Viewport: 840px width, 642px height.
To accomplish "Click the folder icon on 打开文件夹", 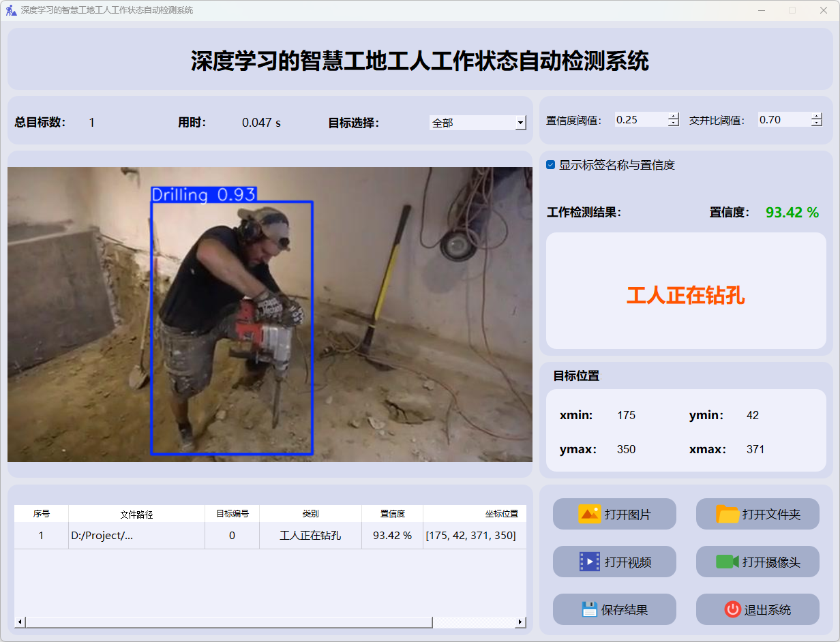I will [x=727, y=514].
